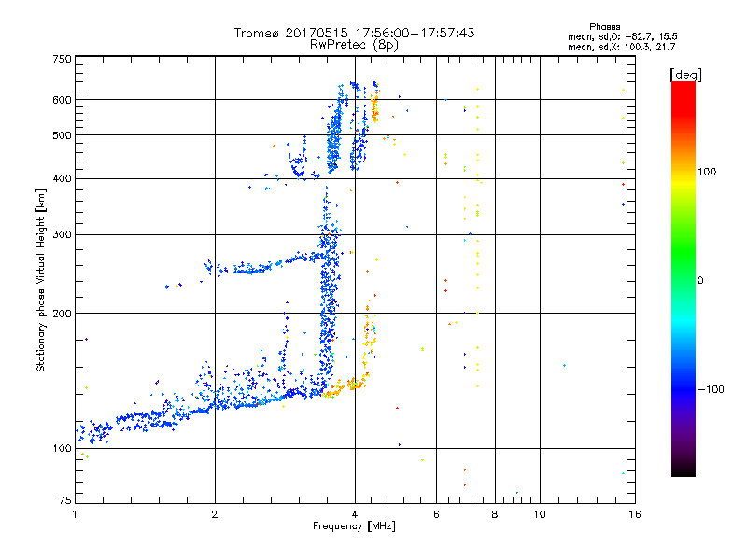Click the y-axis tick label "500"

coord(62,135)
